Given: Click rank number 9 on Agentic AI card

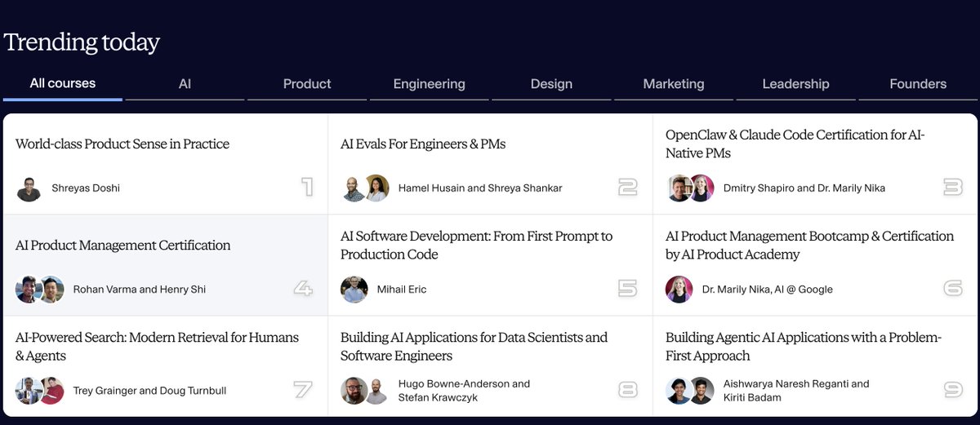Looking at the screenshot, I should (x=952, y=390).
